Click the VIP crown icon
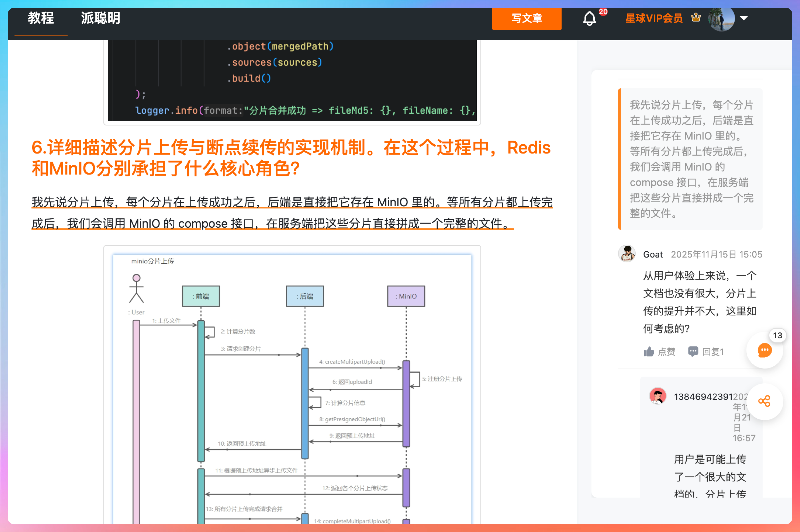 pyautogui.click(x=695, y=18)
